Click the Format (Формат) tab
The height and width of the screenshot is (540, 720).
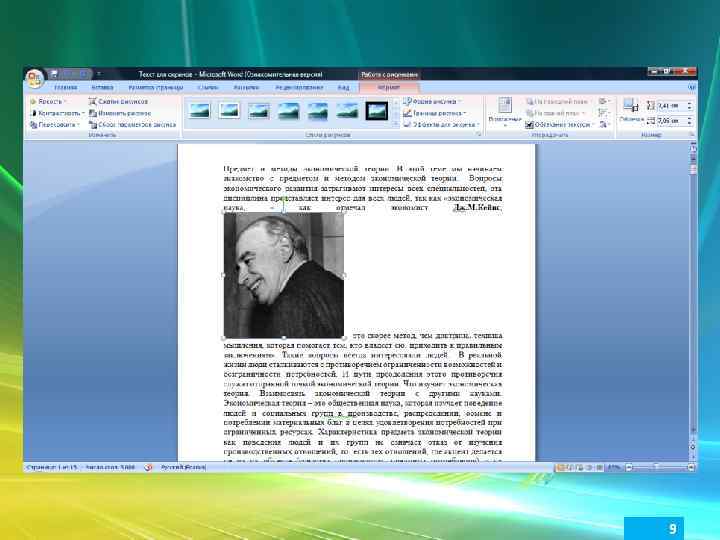point(388,87)
